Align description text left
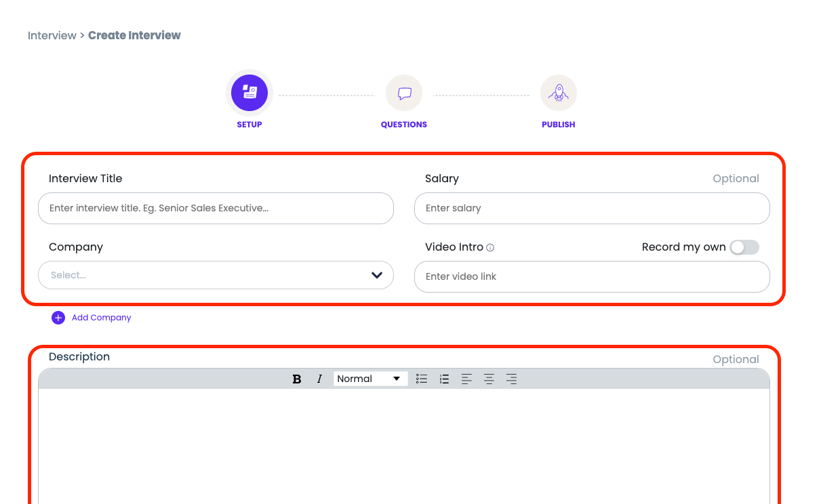Image resolution: width=821 pixels, height=504 pixels. coord(466,379)
